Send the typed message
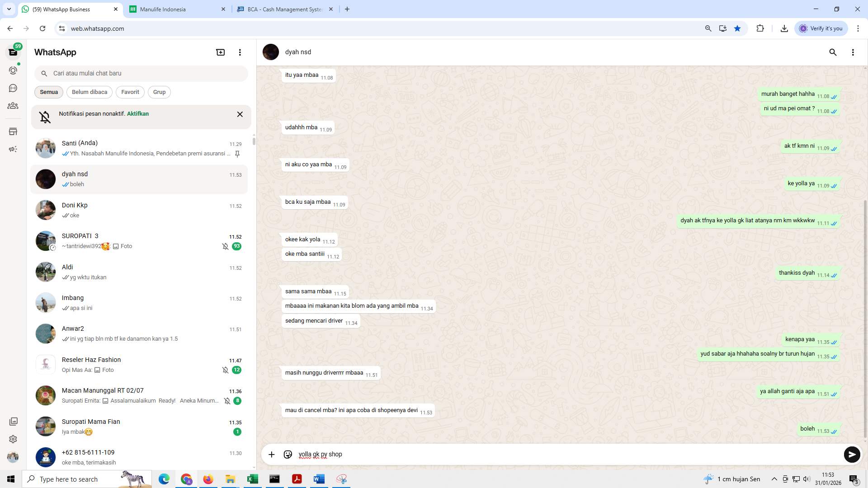Screen dimensions: 868x488 (852, 455)
